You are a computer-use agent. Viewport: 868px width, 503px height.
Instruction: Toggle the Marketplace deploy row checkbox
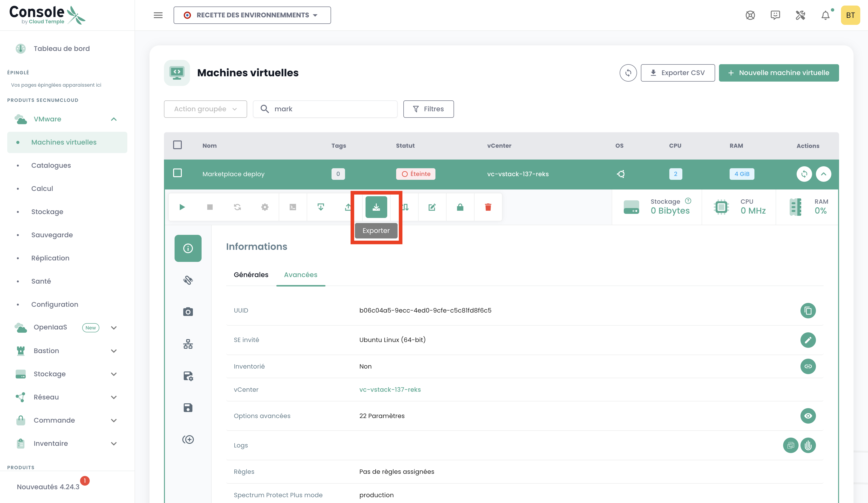[177, 173]
